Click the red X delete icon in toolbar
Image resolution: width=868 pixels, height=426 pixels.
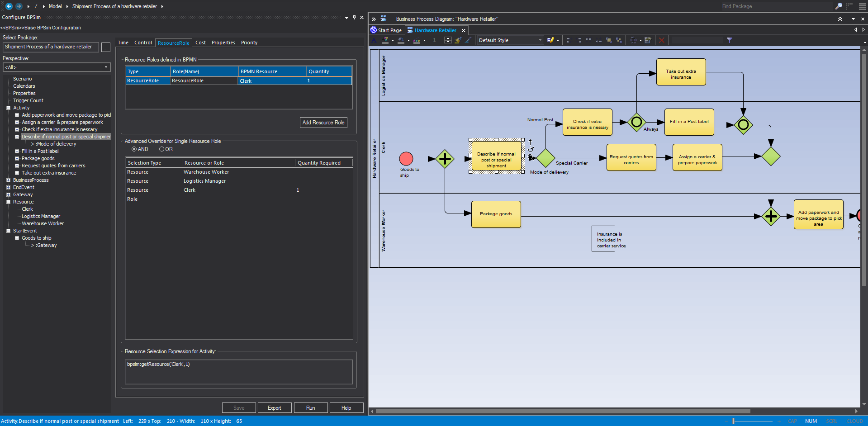click(x=661, y=40)
